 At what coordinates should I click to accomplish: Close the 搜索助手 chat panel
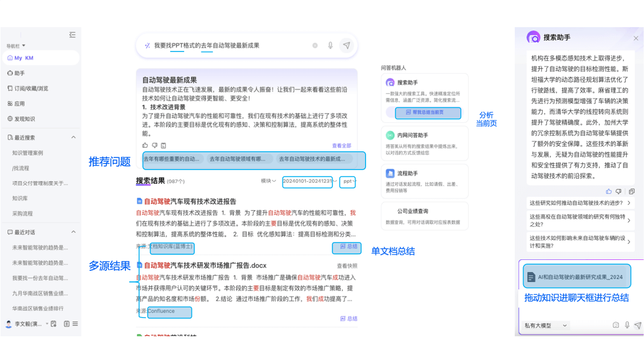pyautogui.click(x=636, y=38)
